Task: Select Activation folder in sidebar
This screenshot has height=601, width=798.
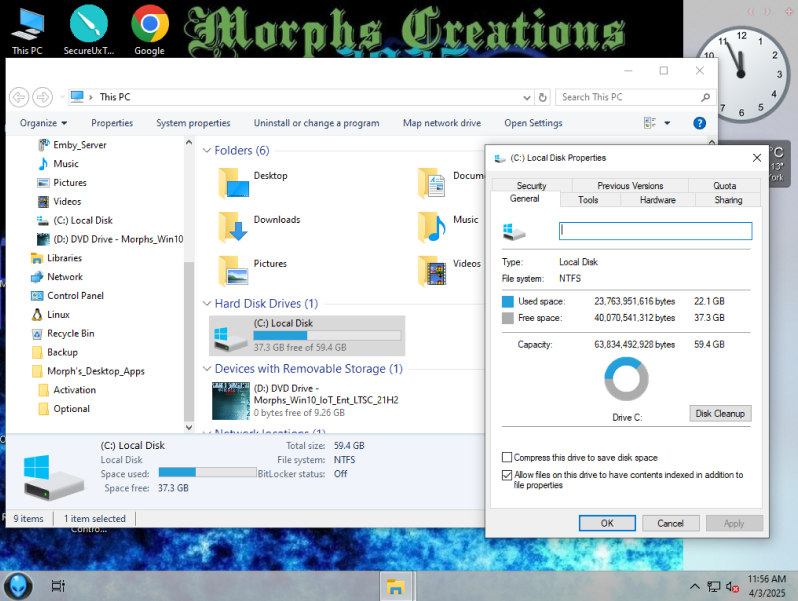Action: [67, 390]
